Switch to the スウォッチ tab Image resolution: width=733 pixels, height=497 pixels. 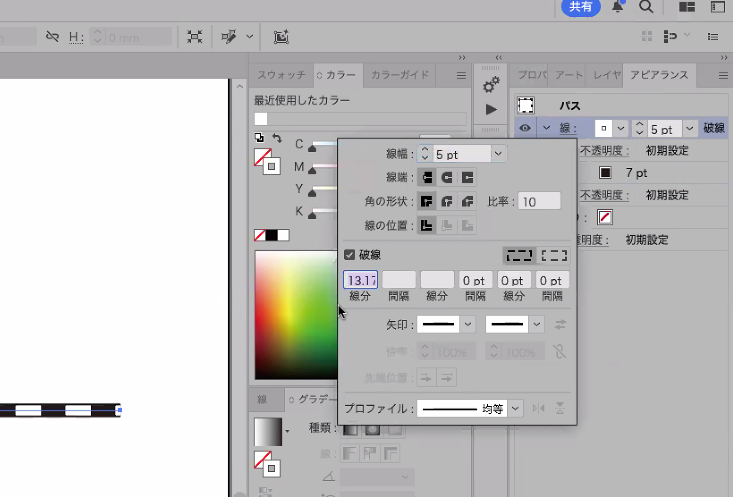pos(281,75)
